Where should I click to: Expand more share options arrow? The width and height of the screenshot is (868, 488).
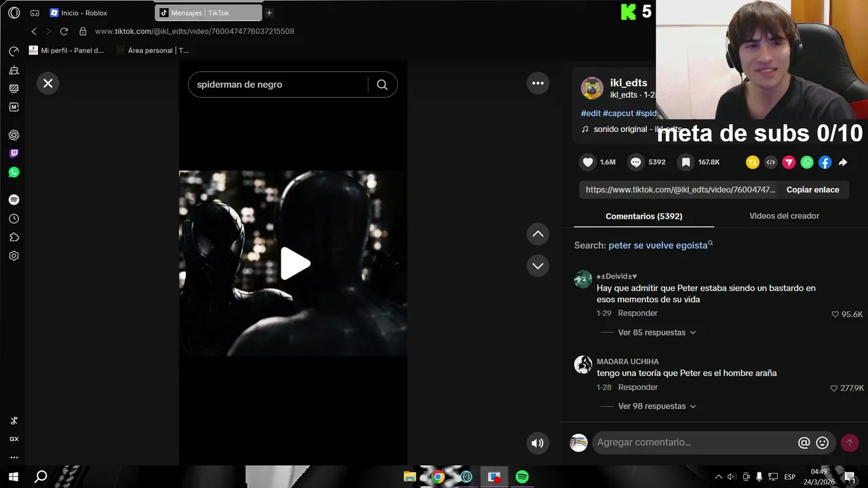click(843, 162)
